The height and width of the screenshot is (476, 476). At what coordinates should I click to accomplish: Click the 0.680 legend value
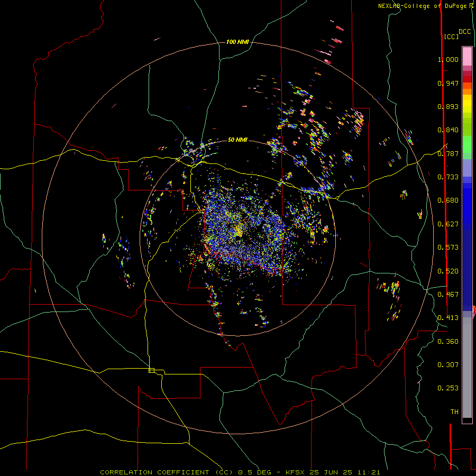pos(448,200)
